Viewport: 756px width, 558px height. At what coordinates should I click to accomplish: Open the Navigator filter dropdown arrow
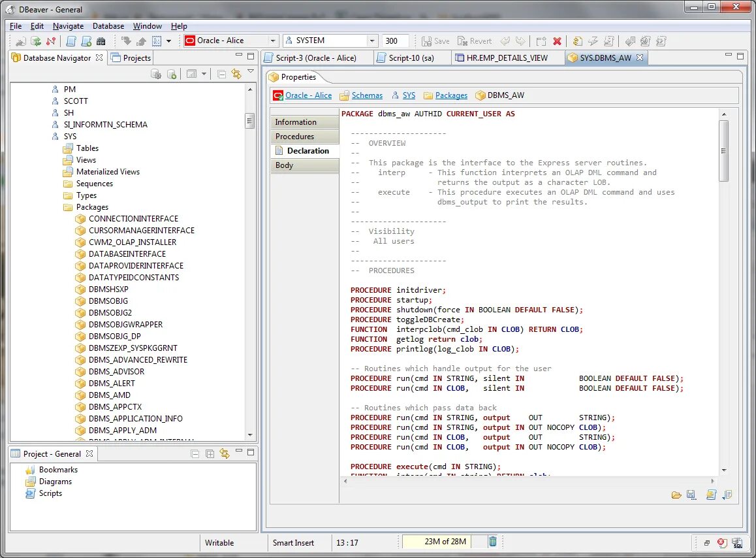pyautogui.click(x=204, y=74)
